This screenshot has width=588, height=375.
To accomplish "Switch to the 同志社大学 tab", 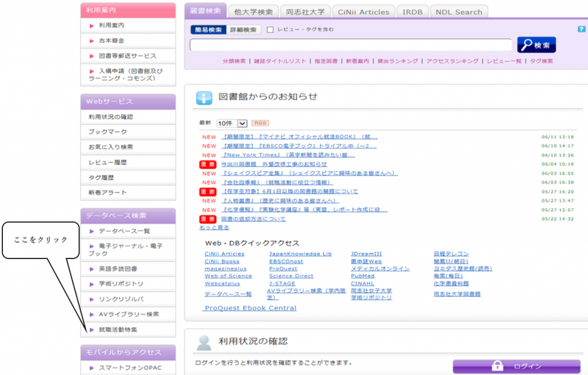I will (305, 12).
